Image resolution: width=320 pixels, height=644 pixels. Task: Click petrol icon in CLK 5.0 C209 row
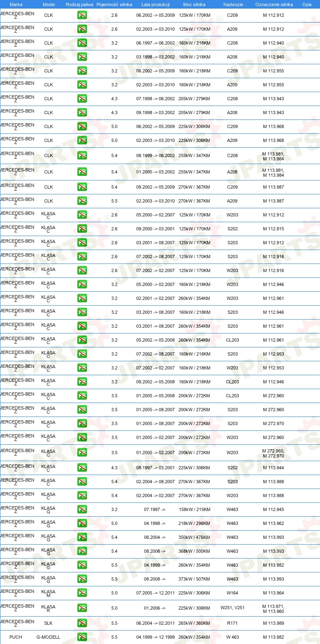[82, 127]
